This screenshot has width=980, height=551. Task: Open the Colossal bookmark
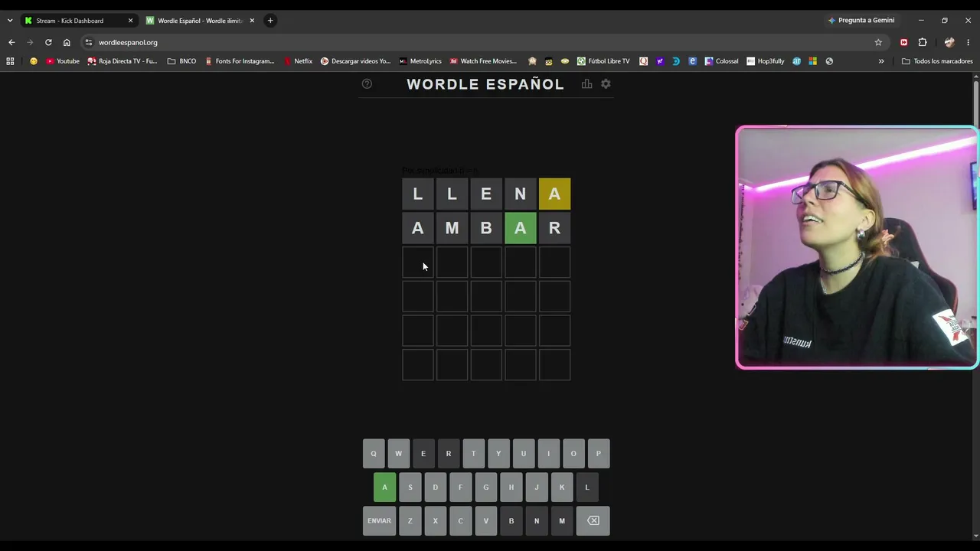click(x=722, y=61)
